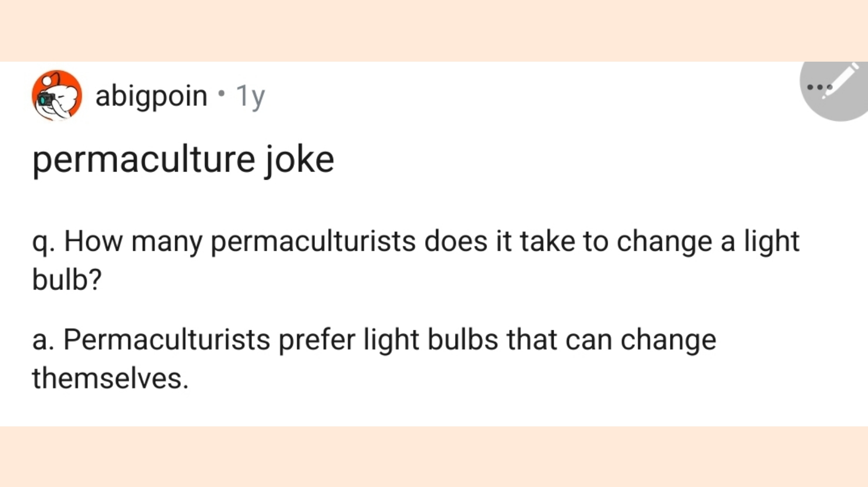Click "How many" in the question line
The image size is (868, 487).
(133, 241)
